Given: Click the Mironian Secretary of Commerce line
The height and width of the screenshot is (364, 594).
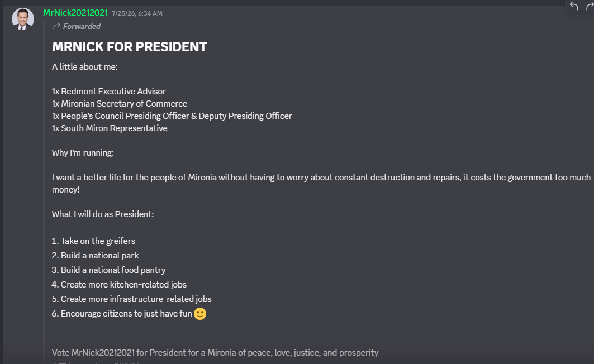Looking at the screenshot, I should click(x=120, y=104).
